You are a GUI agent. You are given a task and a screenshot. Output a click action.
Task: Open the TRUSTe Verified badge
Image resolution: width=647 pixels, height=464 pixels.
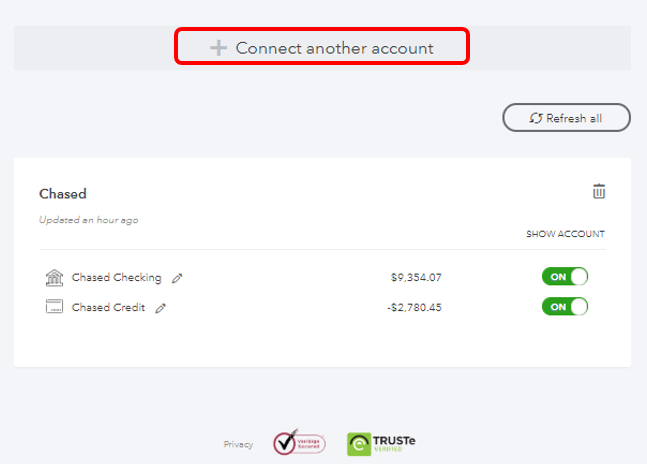pos(380,444)
